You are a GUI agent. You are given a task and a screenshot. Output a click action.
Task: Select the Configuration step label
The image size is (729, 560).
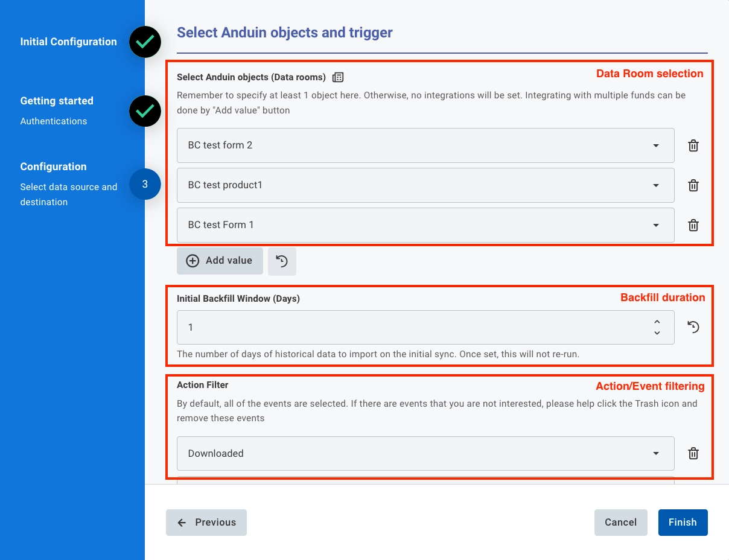(53, 167)
